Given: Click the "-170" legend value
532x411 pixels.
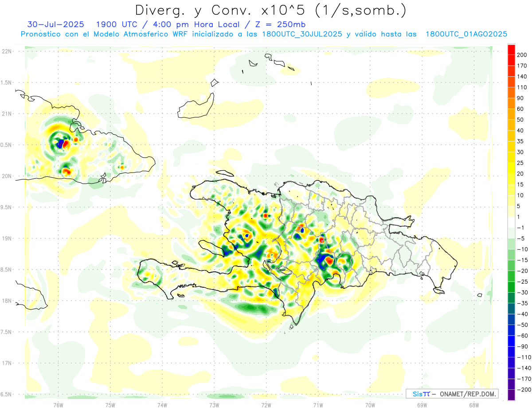Looking at the screenshot, I should pyautogui.click(x=524, y=379).
